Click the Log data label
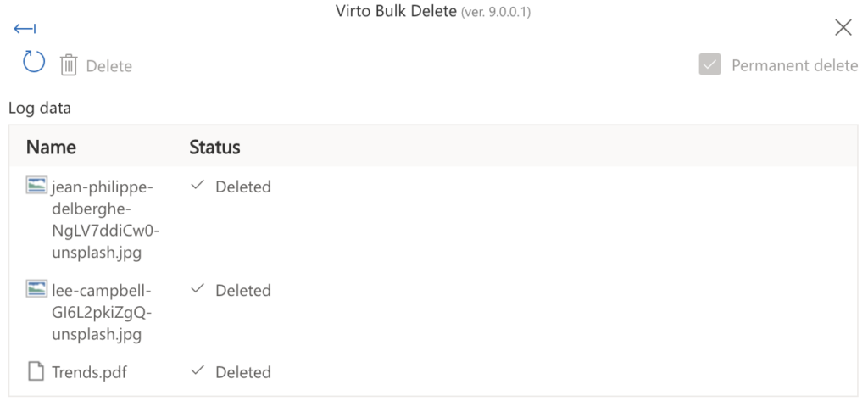This screenshot has width=868, height=401. [x=40, y=108]
